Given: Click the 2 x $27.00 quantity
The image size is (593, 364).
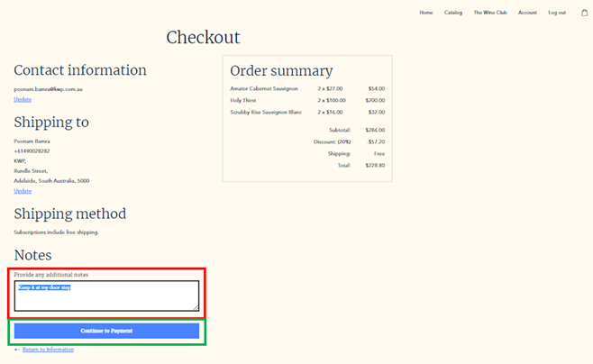Looking at the screenshot, I should (330, 88).
